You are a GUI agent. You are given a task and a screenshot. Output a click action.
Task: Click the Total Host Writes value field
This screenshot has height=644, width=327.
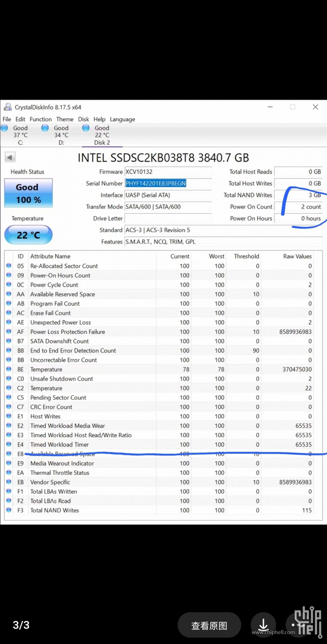[298, 183]
